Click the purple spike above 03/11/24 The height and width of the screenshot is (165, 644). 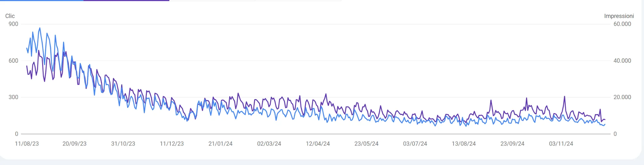click(564, 97)
